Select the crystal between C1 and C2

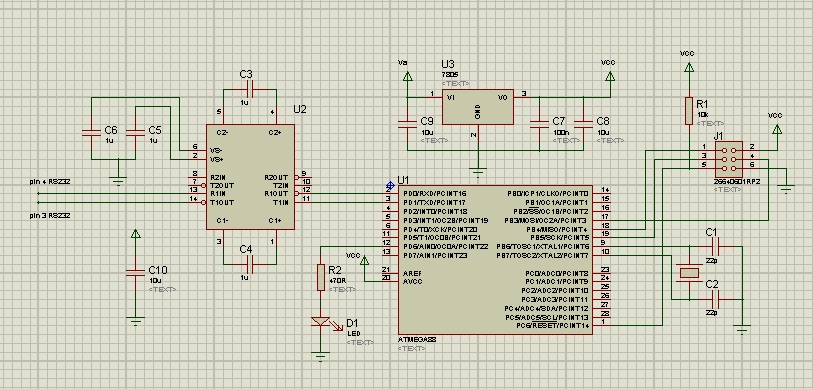tap(689, 272)
